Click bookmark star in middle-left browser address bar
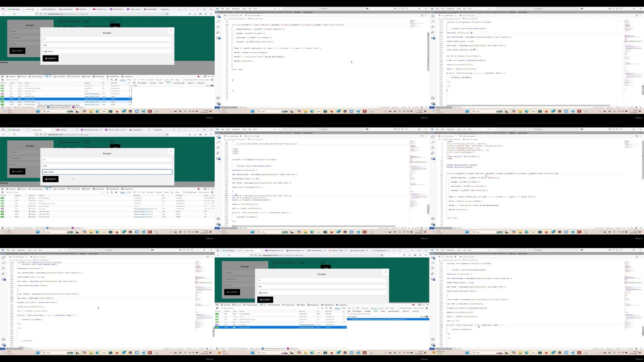The height and width of the screenshot is (362, 644). 167,134
